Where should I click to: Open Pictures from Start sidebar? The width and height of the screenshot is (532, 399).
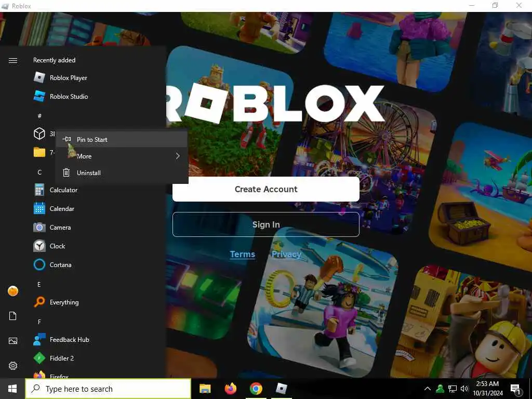coord(13,341)
